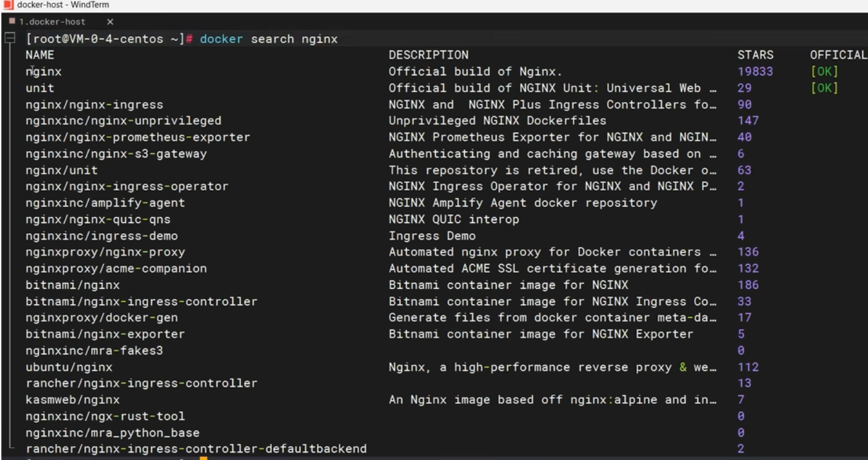This screenshot has width=868, height=460.
Task: Collapse the docker search command output fold
Action: click(x=10, y=39)
